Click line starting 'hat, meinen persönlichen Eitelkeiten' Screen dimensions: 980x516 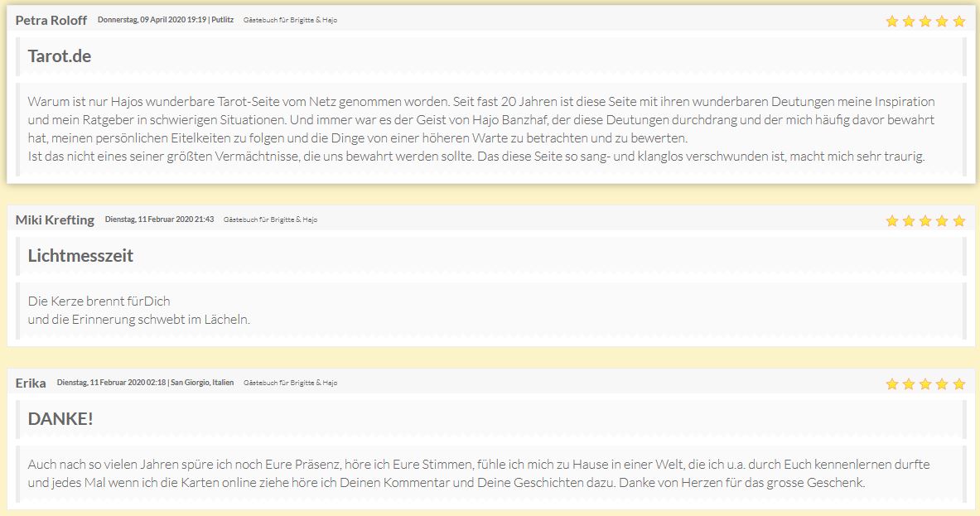coord(358,138)
